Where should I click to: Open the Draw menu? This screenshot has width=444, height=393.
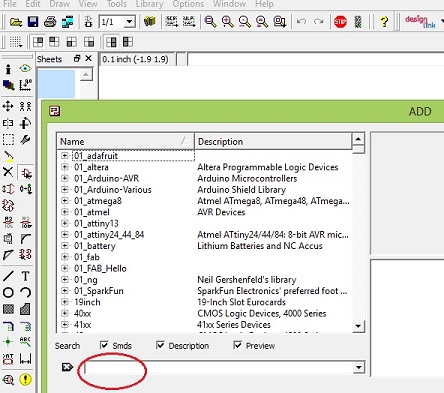point(60,4)
